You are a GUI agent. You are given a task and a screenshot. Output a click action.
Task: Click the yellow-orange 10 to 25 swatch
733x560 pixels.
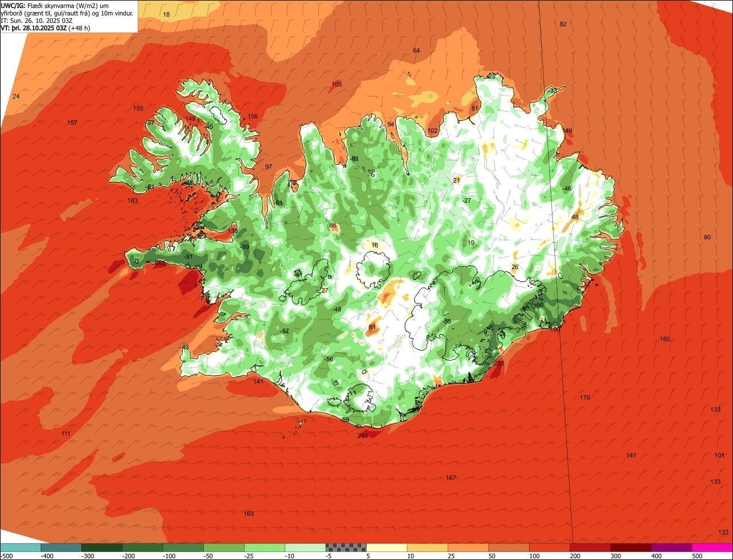click(427, 547)
